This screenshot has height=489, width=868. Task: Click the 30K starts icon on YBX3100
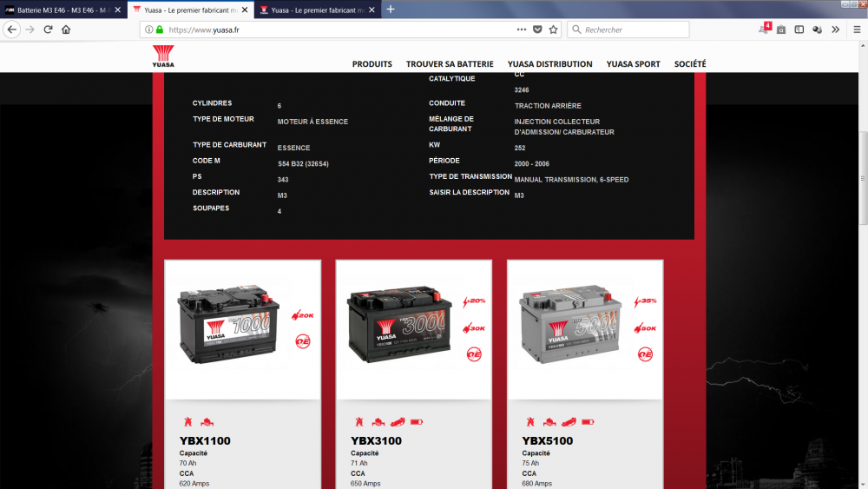(x=474, y=328)
